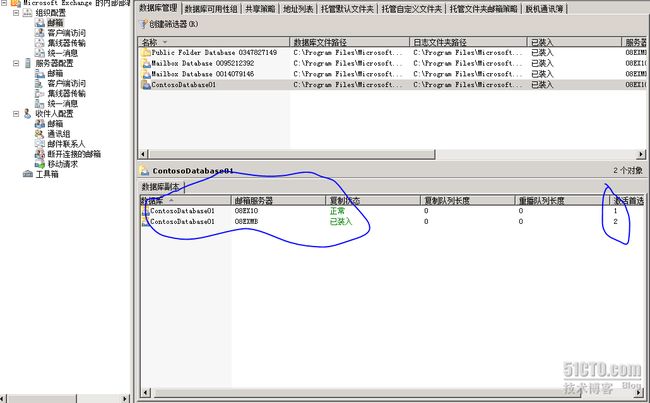Click the copy icon in the 08EX10 row

(145, 211)
